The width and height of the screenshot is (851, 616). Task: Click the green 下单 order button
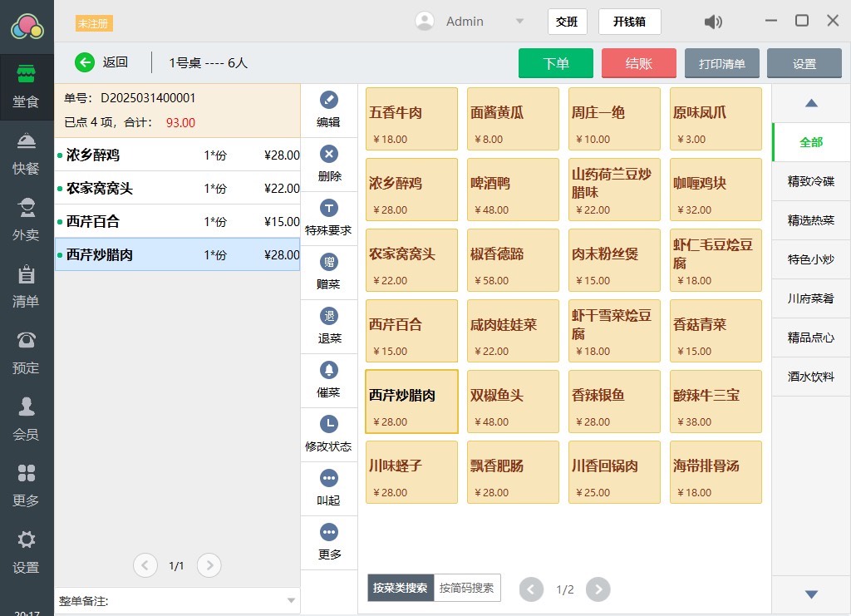point(555,63)
